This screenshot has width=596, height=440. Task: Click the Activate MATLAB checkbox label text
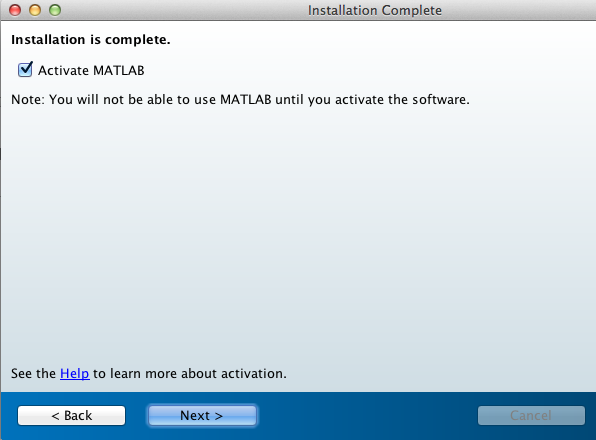click(91, 71)
